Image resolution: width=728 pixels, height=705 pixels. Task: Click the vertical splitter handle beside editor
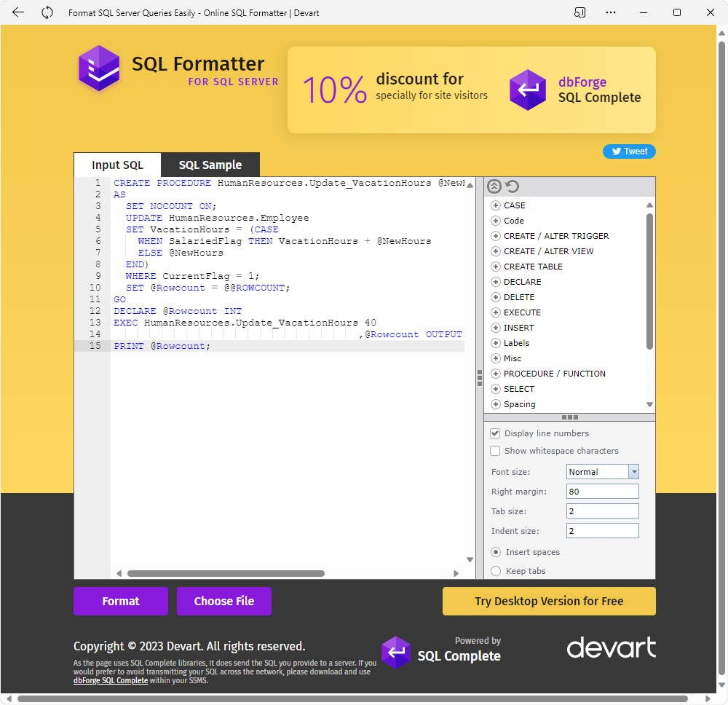point(480,378)
